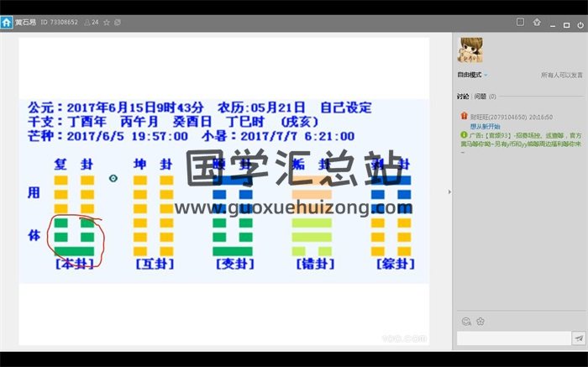Click the upload arrow icon in top bar

pos(537,22)
